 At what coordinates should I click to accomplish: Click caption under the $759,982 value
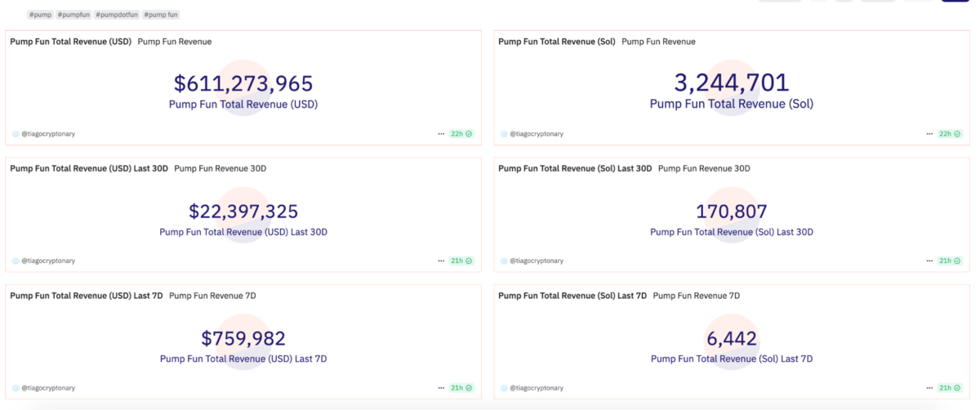tap(243, 359)
